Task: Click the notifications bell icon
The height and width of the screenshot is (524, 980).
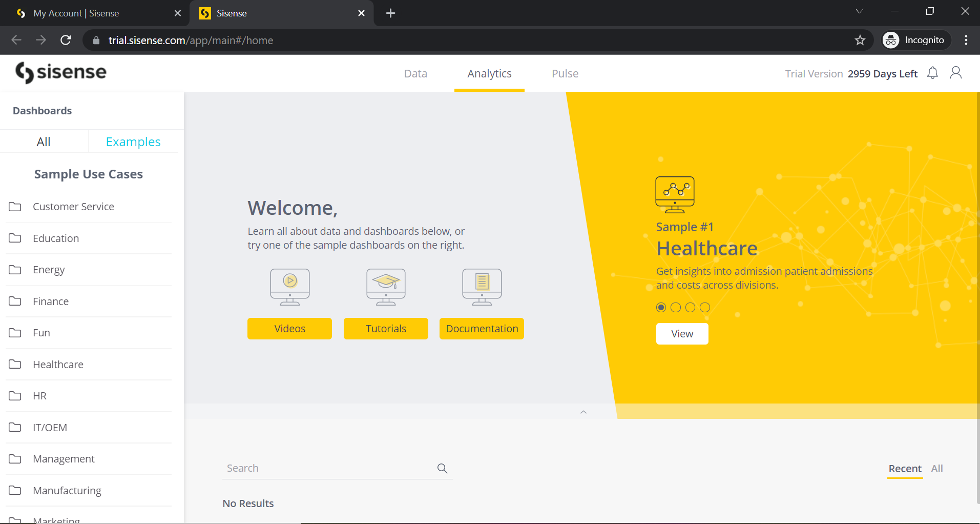Action: (932, 73)
